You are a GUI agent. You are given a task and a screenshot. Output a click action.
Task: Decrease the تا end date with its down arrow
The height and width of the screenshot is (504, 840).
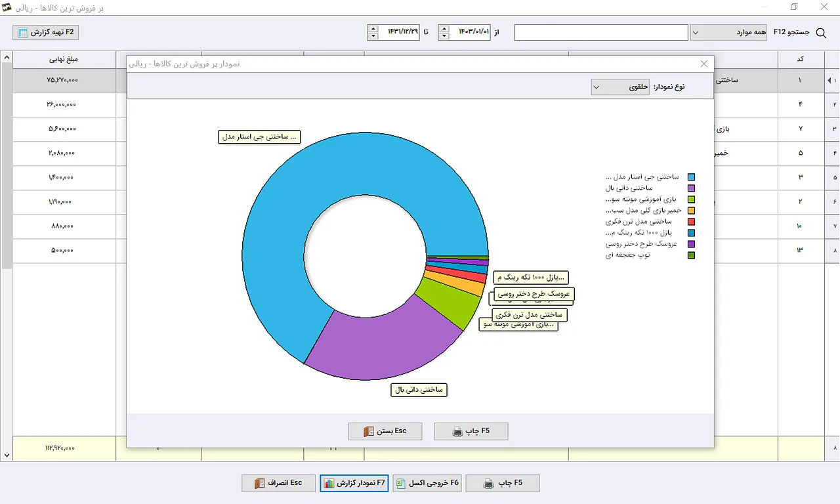point(373,36)
